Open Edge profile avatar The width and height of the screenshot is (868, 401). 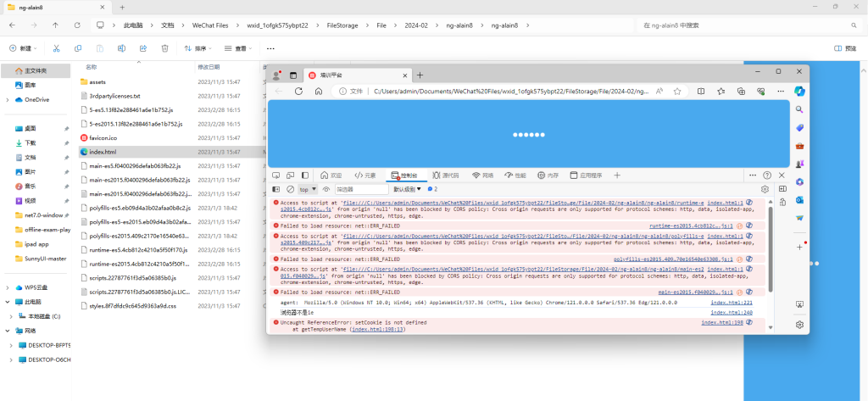[276, 75]
